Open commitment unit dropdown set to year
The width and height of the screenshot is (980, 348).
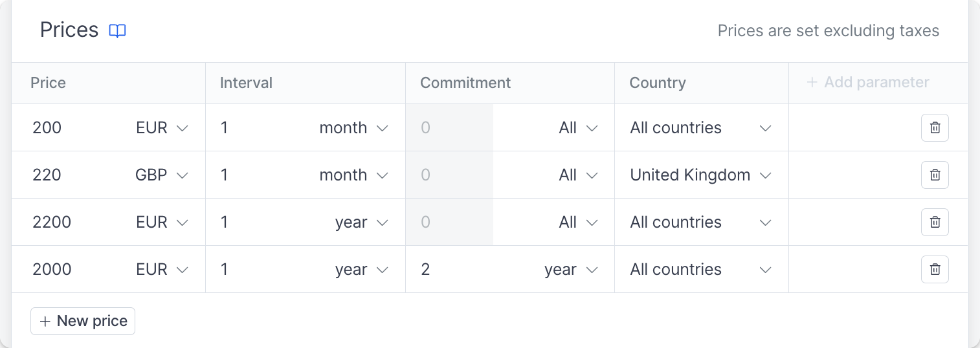coord(570,269)
